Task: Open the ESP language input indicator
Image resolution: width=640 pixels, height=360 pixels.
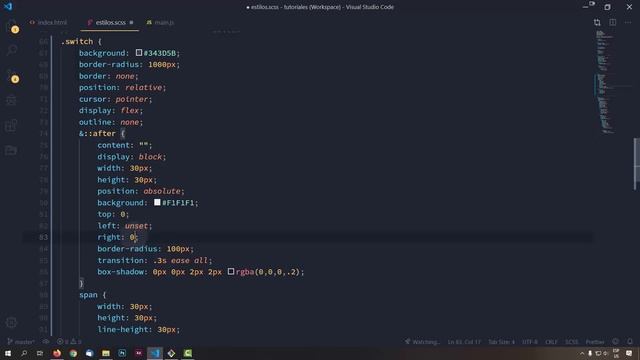Action: (616, 353)
